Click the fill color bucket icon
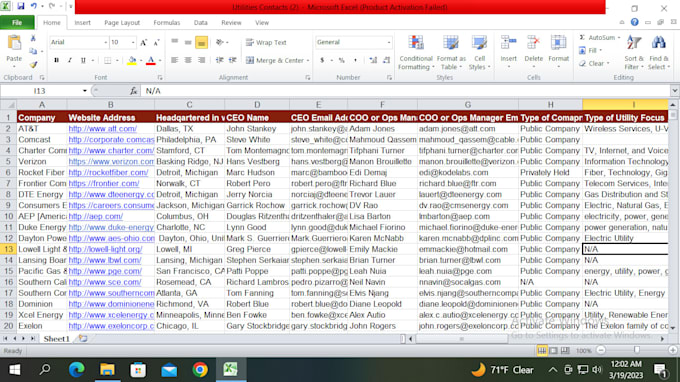 pos(132,60)
